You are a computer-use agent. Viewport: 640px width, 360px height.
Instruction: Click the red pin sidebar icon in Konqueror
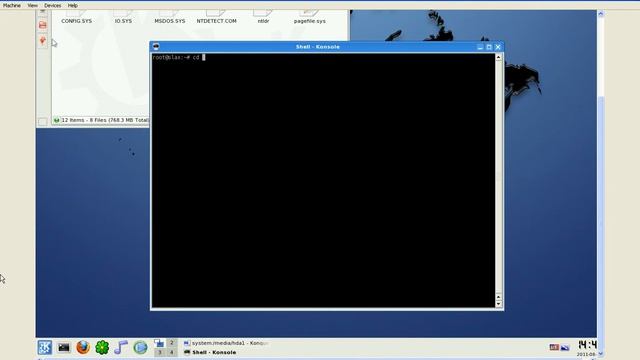click(x=42, y=40)
